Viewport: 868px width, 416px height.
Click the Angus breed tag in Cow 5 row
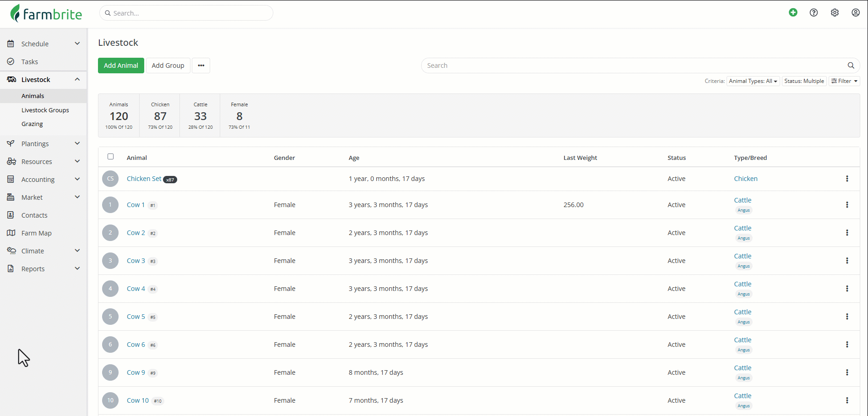tap(743, 322)
